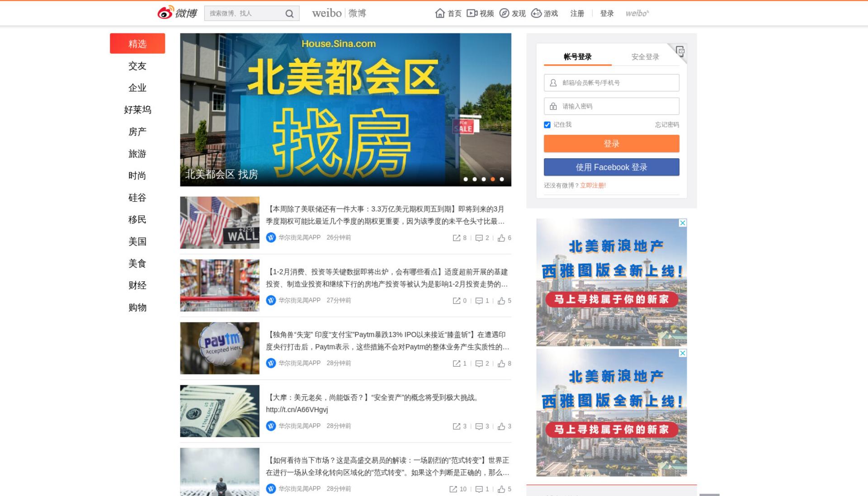Close the lower 北美新浪地产 ad
The image size is (868, 496).
683,353
